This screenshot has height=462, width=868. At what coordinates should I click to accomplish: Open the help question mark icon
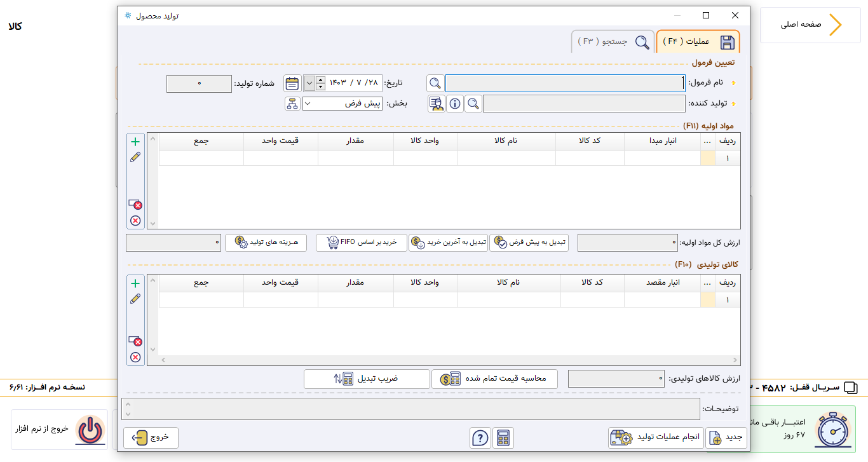click(480, 438)
